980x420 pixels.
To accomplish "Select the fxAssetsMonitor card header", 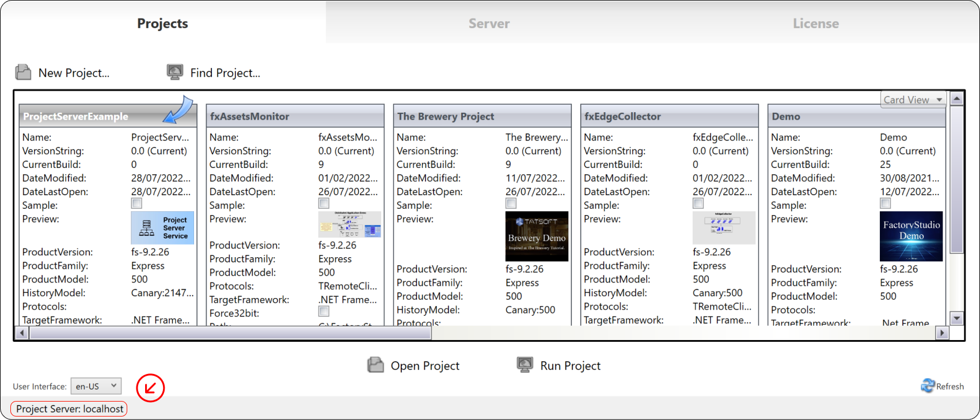I will (x=295, y=116).
